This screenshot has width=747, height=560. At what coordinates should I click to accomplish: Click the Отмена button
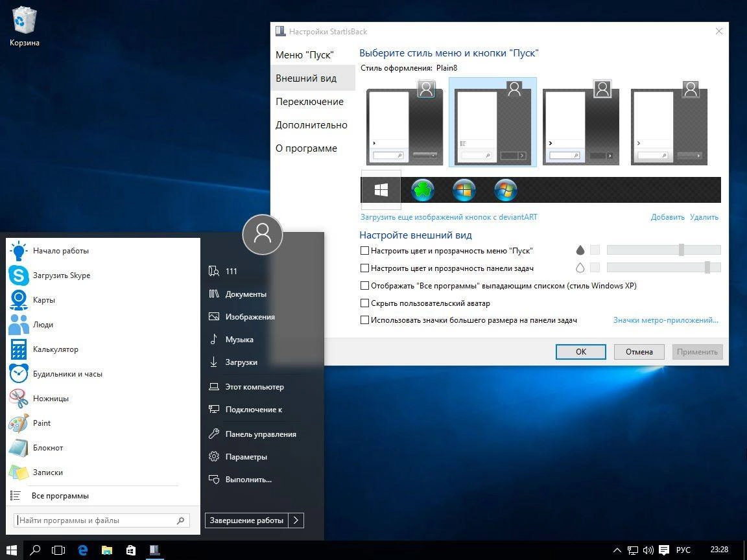coord(639,352)
